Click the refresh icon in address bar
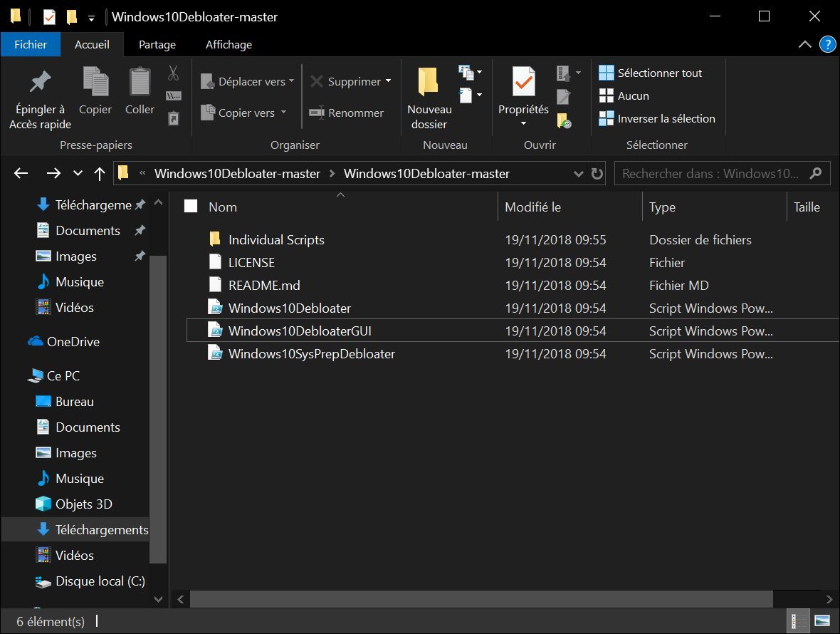The height and width of the screenshot is (634, 840). coord(597,173)
